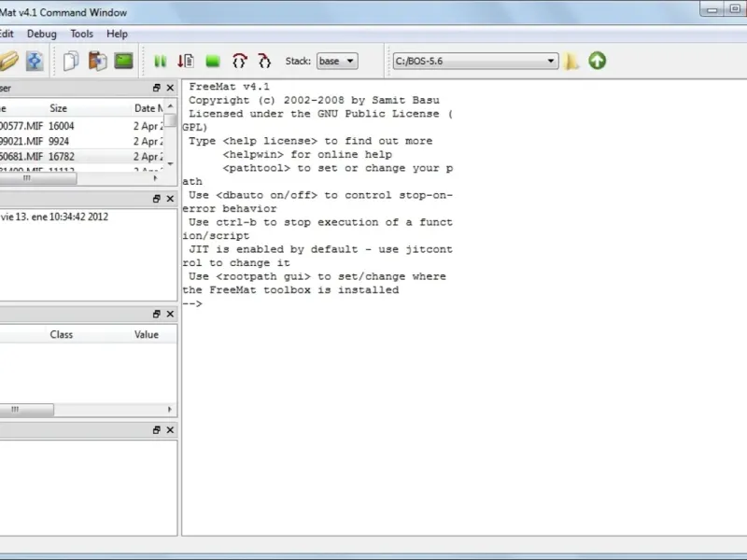Click the variables panel horizontal scrollbar thumb
The height and width of the screenshot is (560, 747).
(x=26, y=409)
